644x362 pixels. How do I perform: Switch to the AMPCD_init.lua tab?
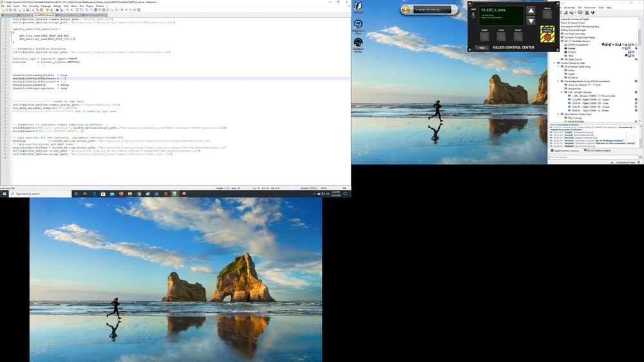[x=44, y=15]
